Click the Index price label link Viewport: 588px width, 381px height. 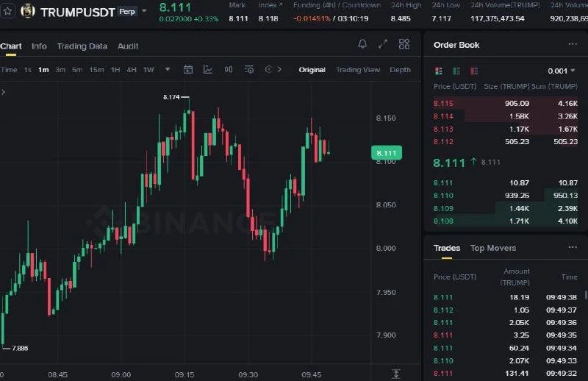point(270,5)
